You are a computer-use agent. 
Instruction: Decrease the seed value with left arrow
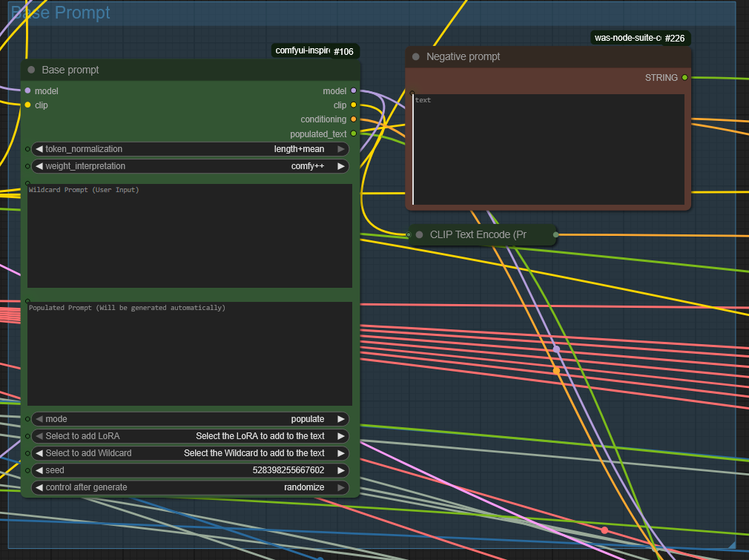click(x=39, y=470)
